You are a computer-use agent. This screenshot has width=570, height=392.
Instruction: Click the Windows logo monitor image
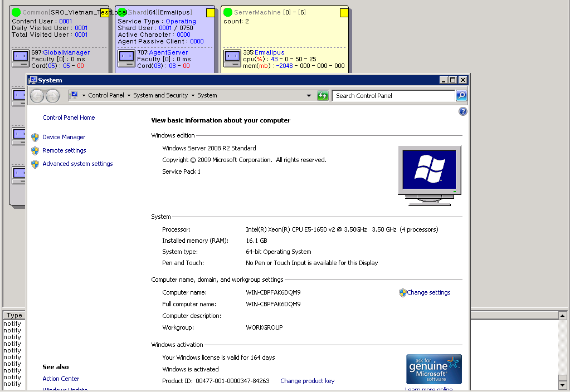tap(430, 176)
